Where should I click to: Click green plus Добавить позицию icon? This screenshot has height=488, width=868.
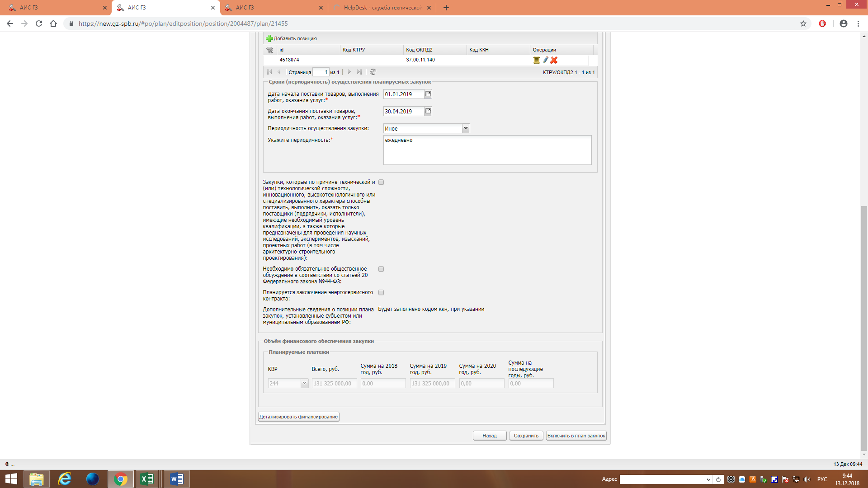pos(269,38)
